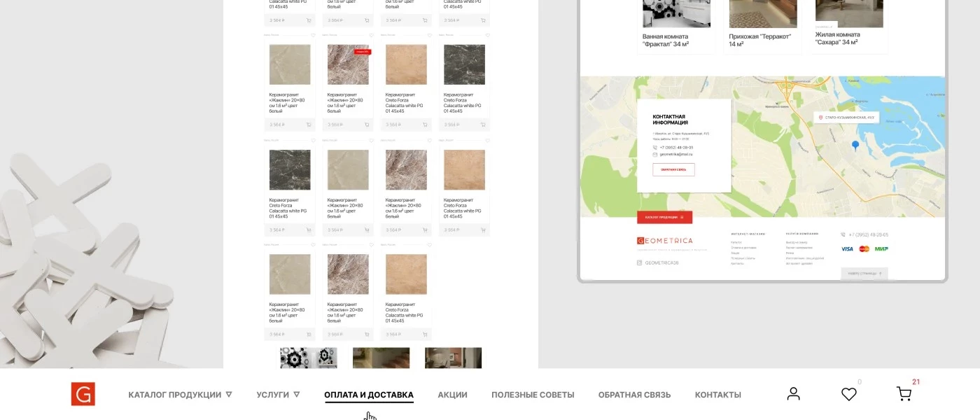980x420 pixels.
Task: Add the red-badged discounted tile to cart
Action: [366, 125]
